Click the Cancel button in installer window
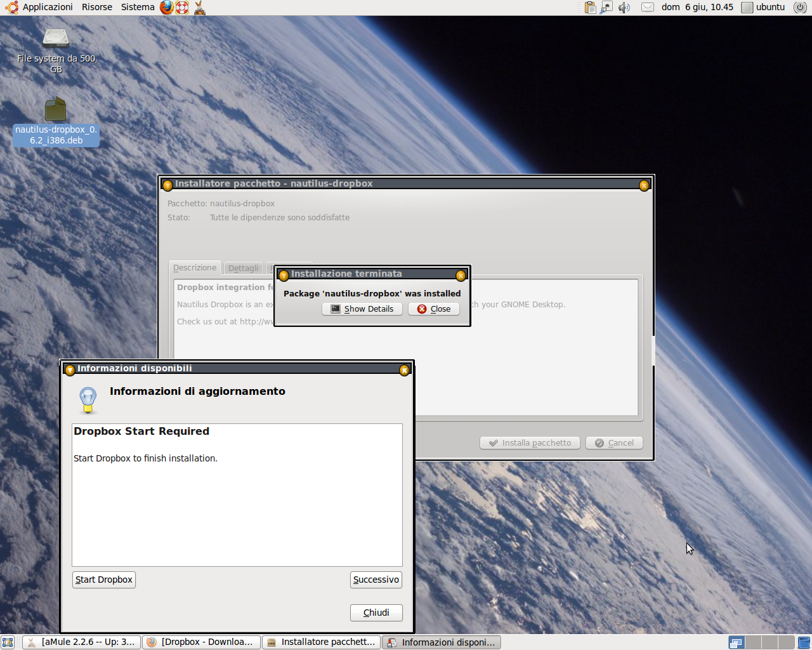Screen dimensions: 812x650 (614, 443)
